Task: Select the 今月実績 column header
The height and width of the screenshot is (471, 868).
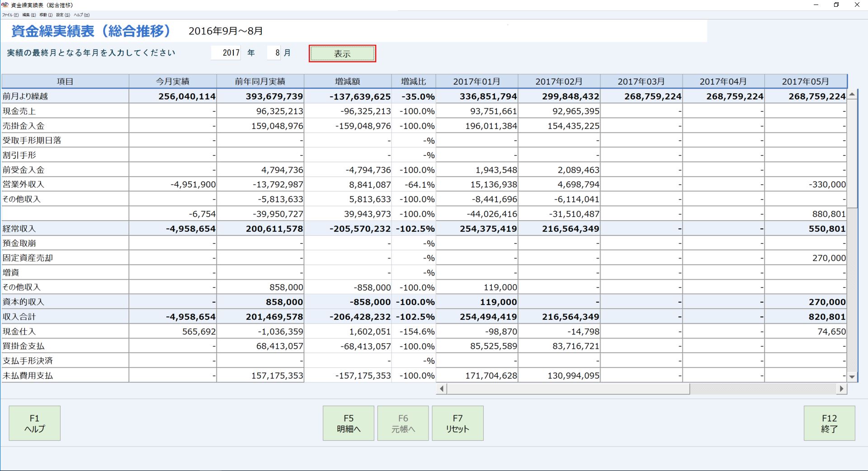Action: click(x=173, y=81)
